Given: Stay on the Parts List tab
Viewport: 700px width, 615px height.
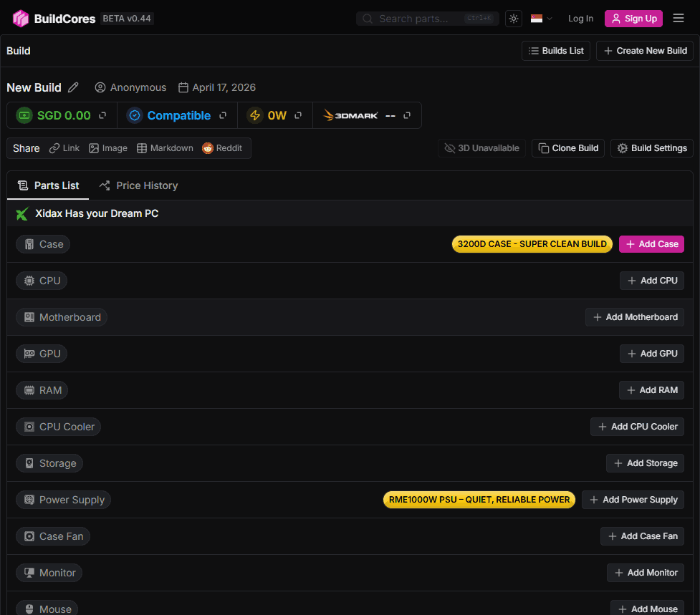Looking at the screenshot, I should point(48,185).
